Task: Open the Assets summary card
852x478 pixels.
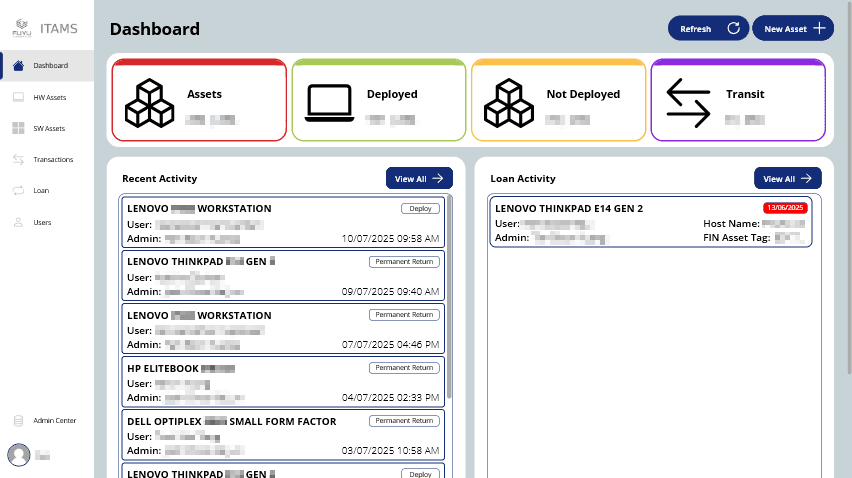Action: click(x=199, y=100)
